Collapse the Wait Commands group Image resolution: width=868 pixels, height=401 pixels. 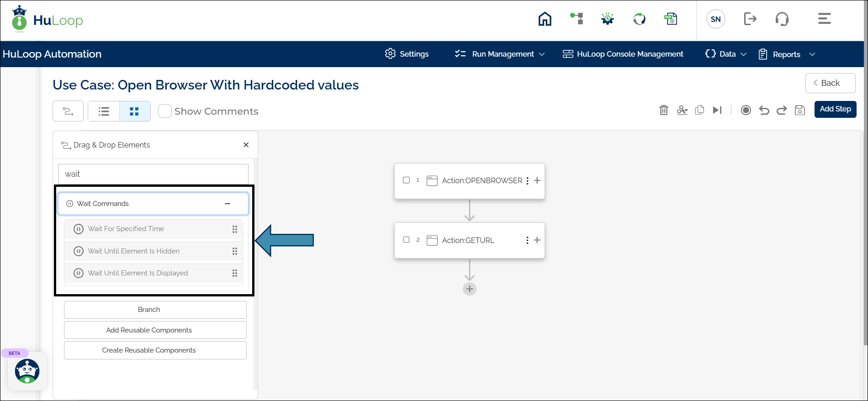[228, 204]
